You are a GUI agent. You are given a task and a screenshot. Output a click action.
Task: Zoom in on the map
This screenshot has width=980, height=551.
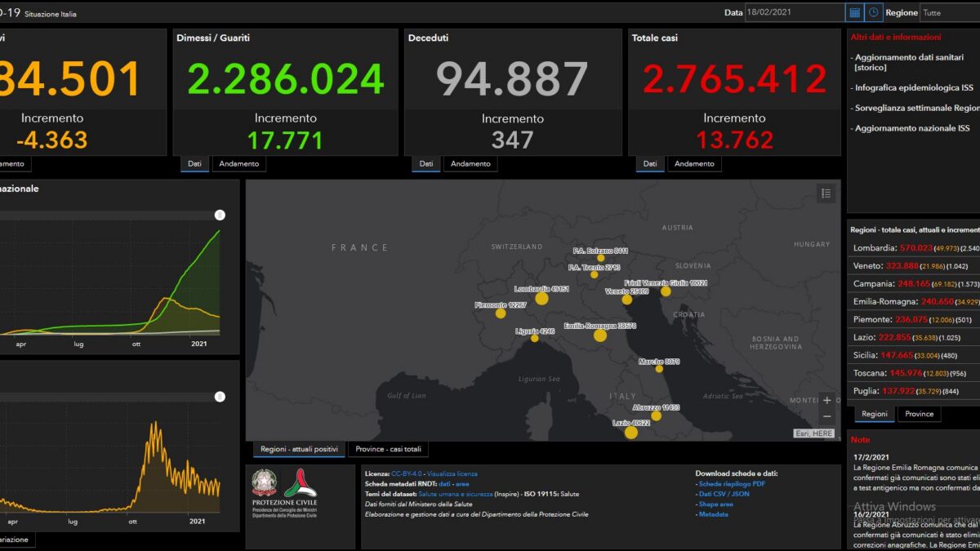tap(827, 401)
